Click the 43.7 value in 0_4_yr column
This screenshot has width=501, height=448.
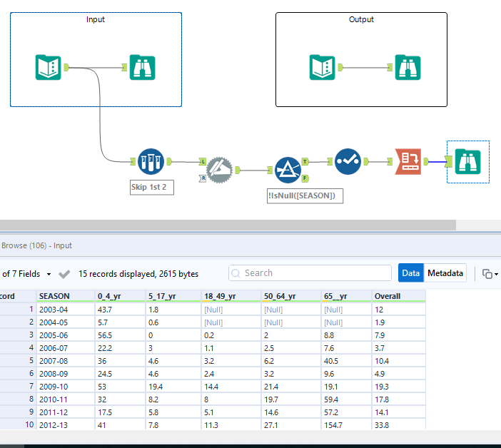coord(120,310)
